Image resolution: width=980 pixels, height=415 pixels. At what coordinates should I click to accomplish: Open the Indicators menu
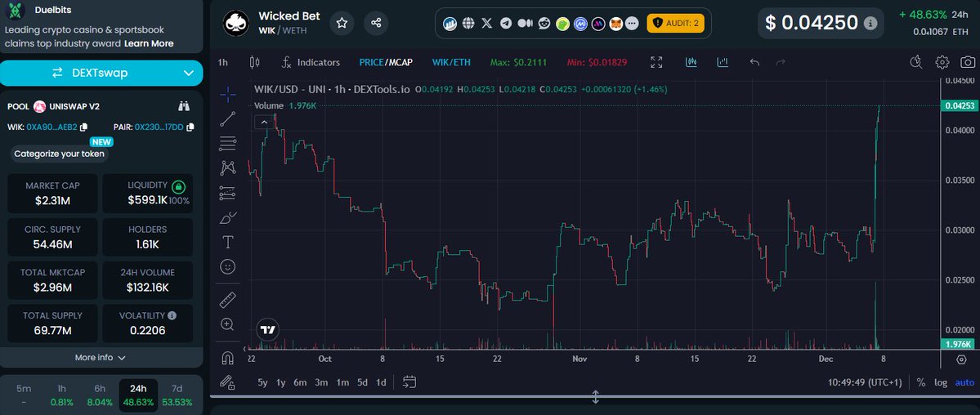pos(311,63)
